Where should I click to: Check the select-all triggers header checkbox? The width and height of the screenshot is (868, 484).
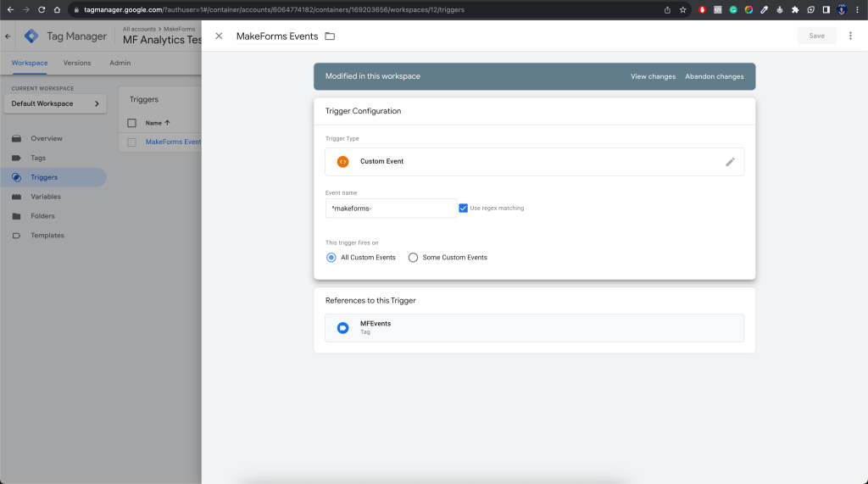click(131, 123)
